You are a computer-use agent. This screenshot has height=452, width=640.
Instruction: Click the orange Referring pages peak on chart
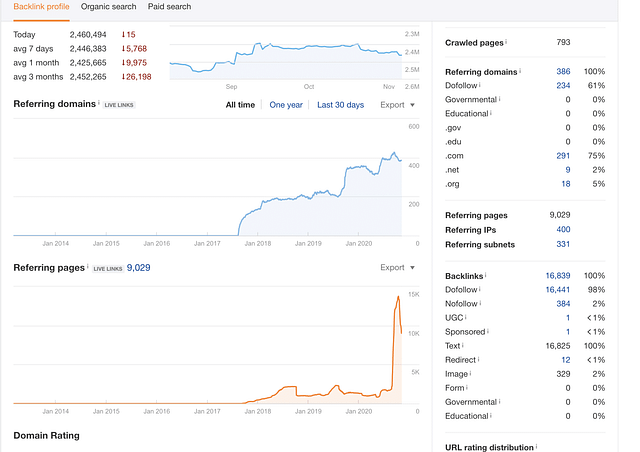pyautogui.click(x=398, y=297)
